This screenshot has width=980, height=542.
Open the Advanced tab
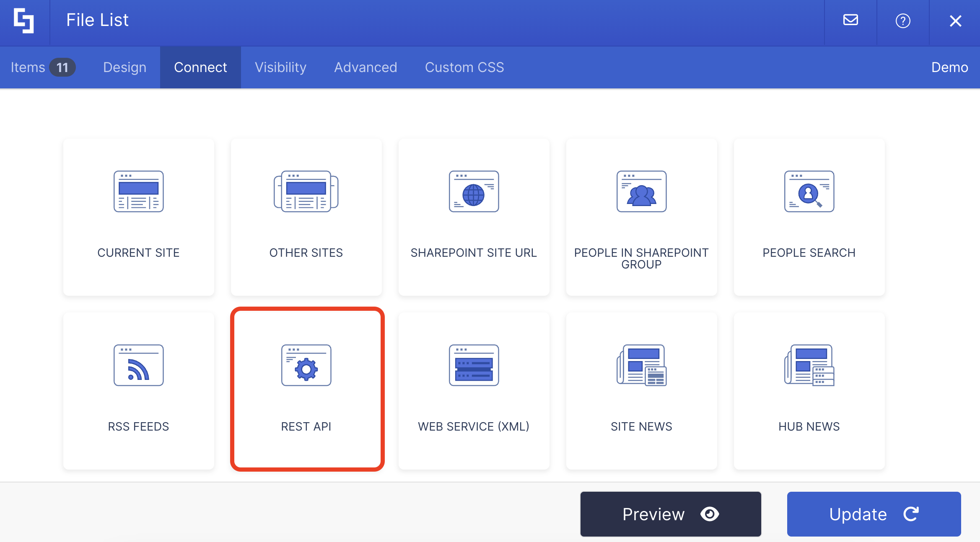coord(366,67)
